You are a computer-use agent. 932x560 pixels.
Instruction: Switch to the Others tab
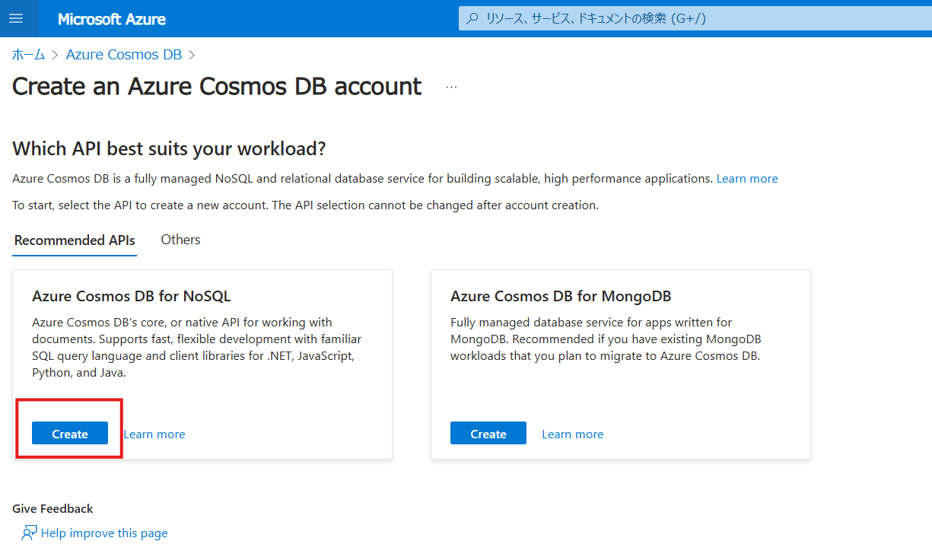[x=180, y=240]
